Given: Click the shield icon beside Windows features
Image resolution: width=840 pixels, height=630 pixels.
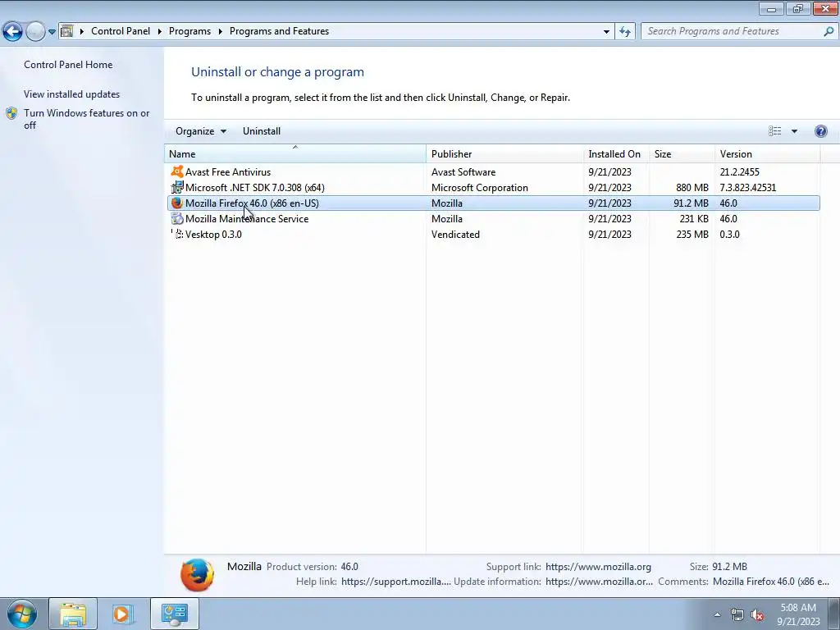Looking at the screenshot, I should 11,113.
